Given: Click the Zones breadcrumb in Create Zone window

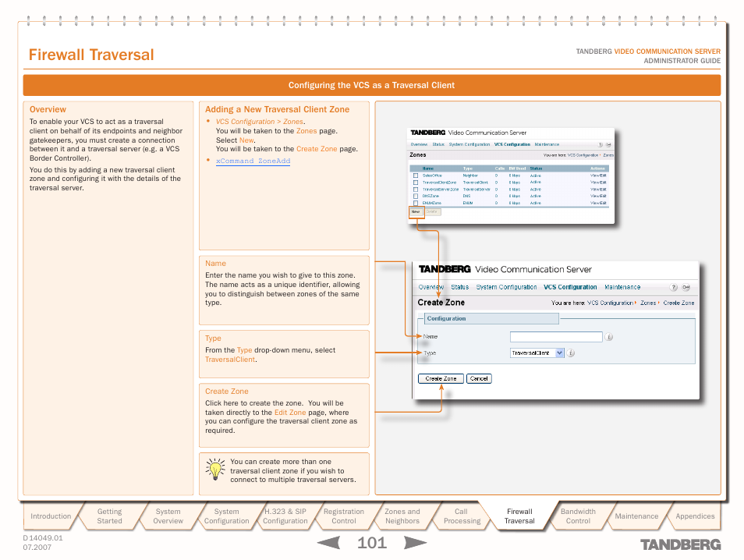Looking at the screenshot, I should [x=648, y=303].
